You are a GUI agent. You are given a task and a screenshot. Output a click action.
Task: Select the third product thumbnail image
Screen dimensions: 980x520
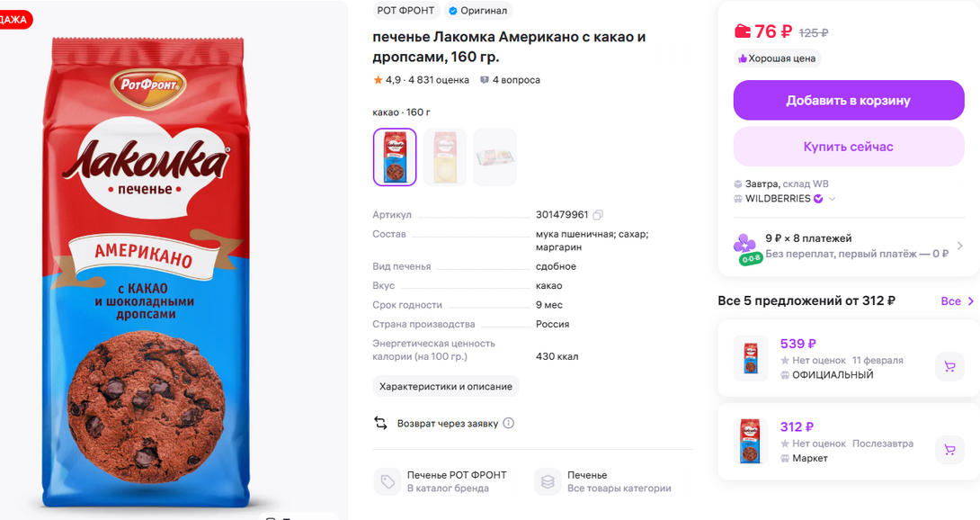click(x=495, y=157)
